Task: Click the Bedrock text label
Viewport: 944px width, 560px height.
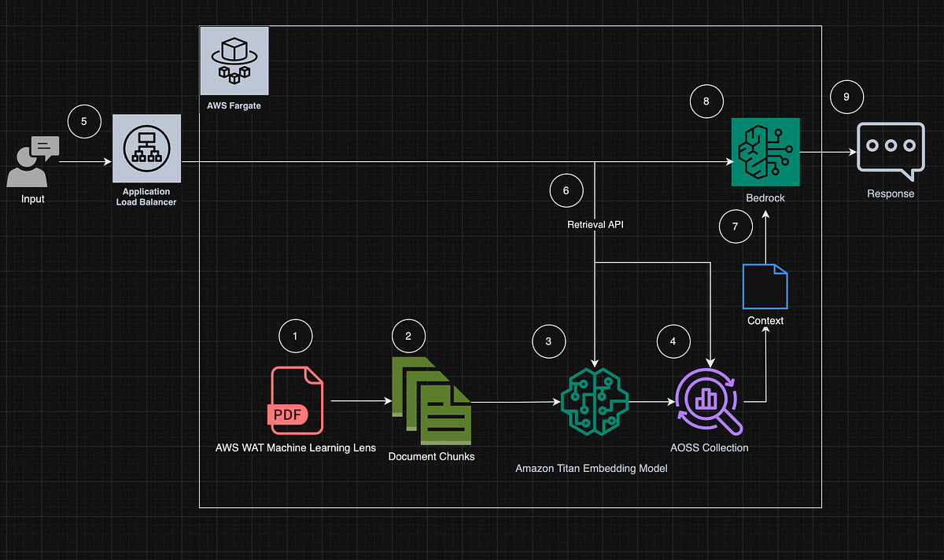Action: 765,197
